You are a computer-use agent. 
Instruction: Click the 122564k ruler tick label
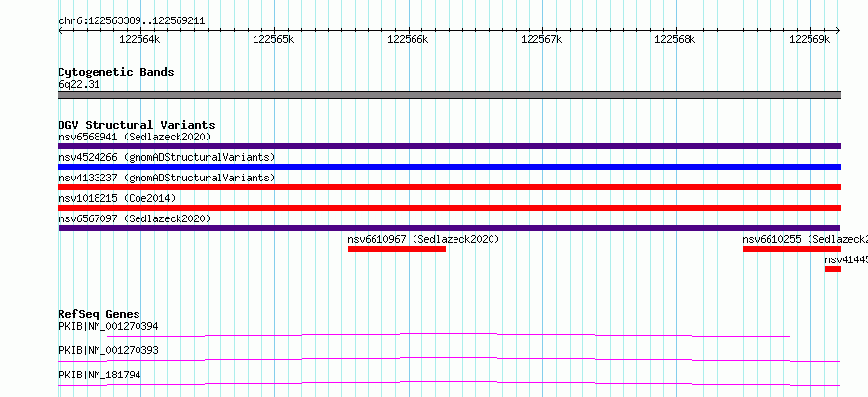pos(140,39)
